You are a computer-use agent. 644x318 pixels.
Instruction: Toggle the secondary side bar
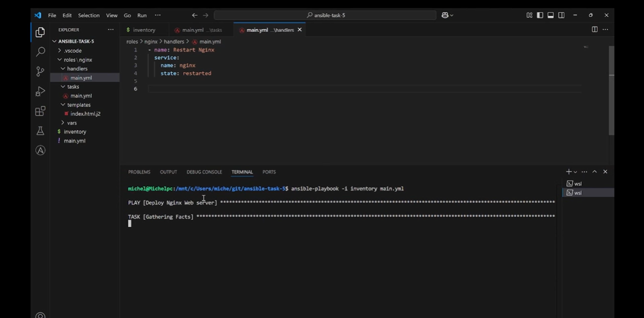(561, 15)
